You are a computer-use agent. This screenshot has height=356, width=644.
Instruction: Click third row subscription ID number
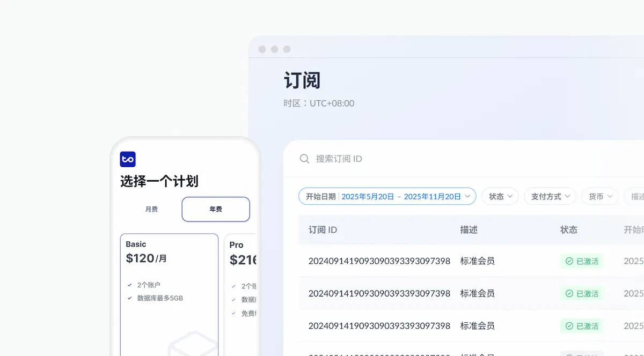point(379,325)
